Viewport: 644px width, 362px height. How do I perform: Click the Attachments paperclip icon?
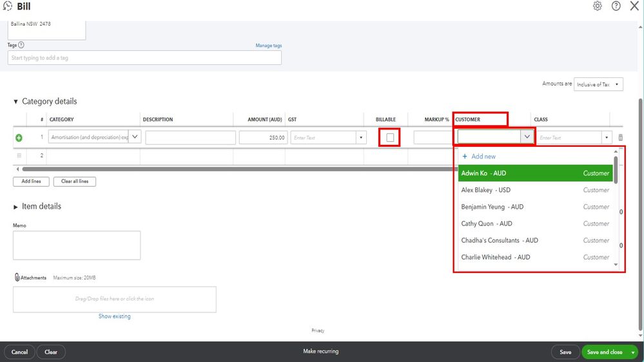pyautogui.click(x=17, y=278)
